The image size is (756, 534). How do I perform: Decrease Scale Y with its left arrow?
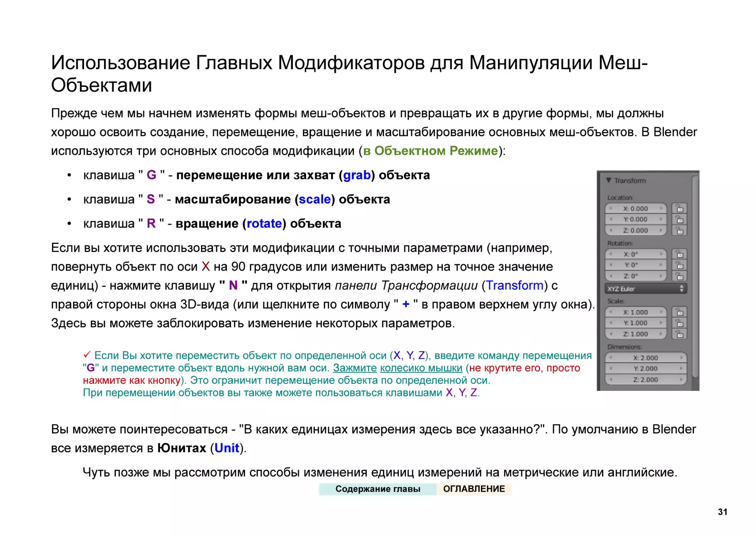point(611,323)
